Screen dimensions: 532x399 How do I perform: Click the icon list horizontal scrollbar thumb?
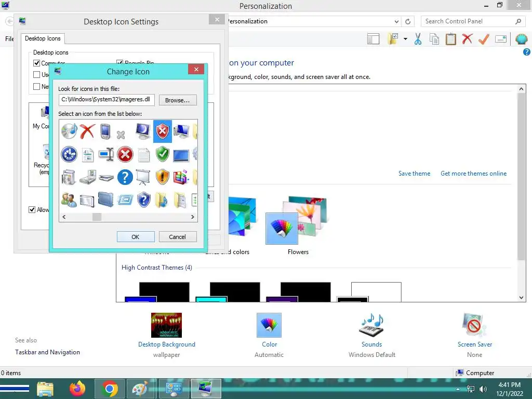tap(97, 217)
